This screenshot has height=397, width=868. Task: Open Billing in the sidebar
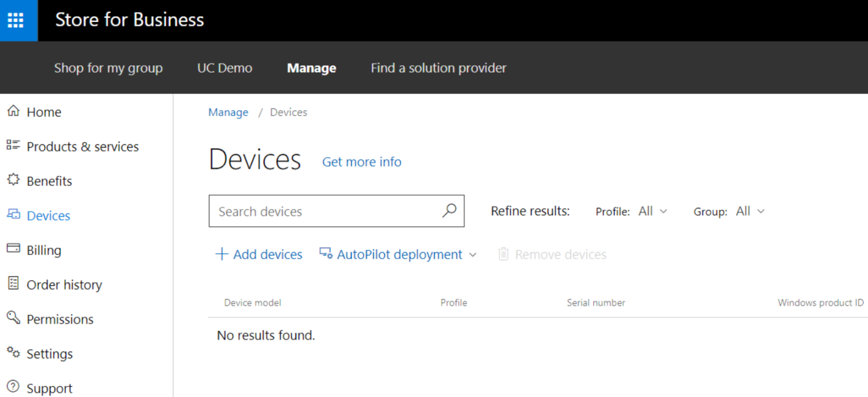tap(44, 250)
